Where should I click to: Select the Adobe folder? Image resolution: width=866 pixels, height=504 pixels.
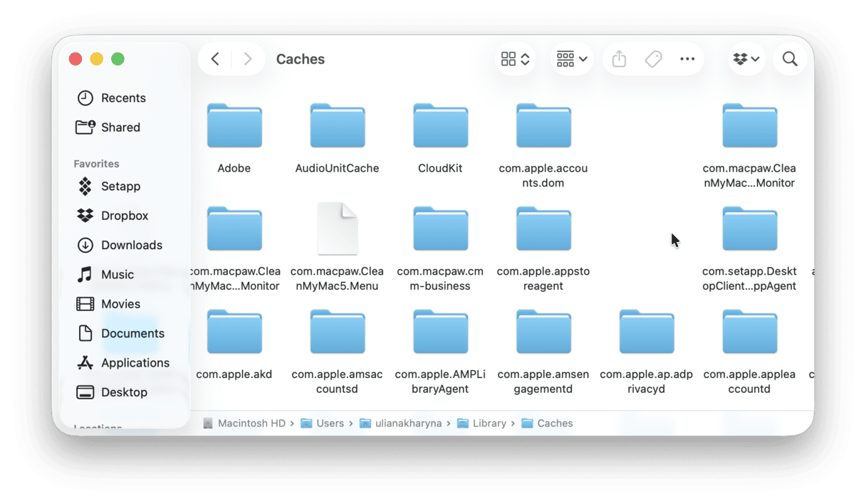(234, 126)
